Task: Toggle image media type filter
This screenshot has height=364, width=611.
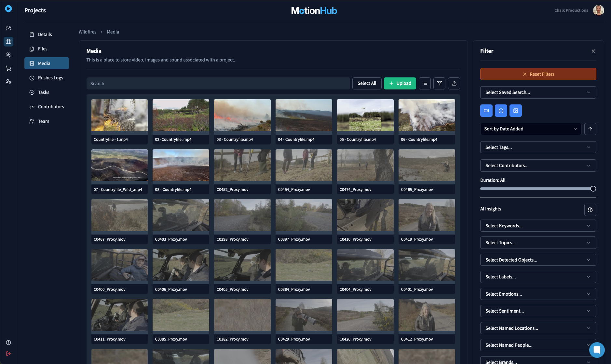Action: coord(515,111)
